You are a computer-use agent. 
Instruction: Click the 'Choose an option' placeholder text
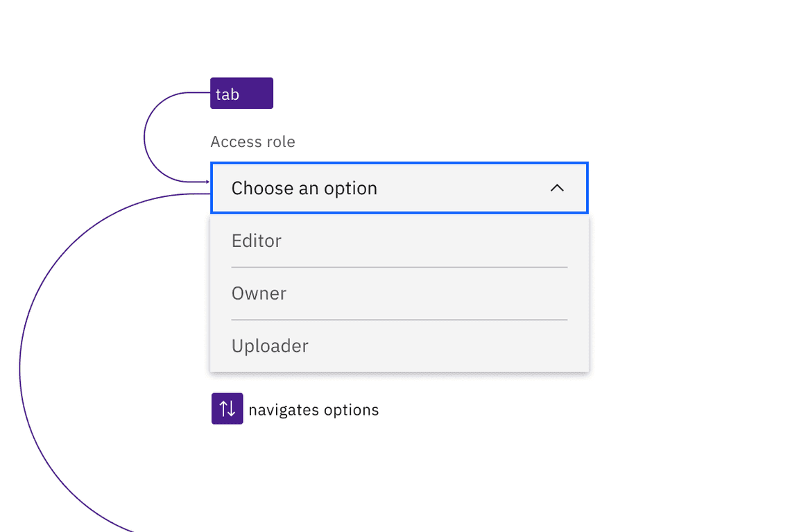pos(304,188)
